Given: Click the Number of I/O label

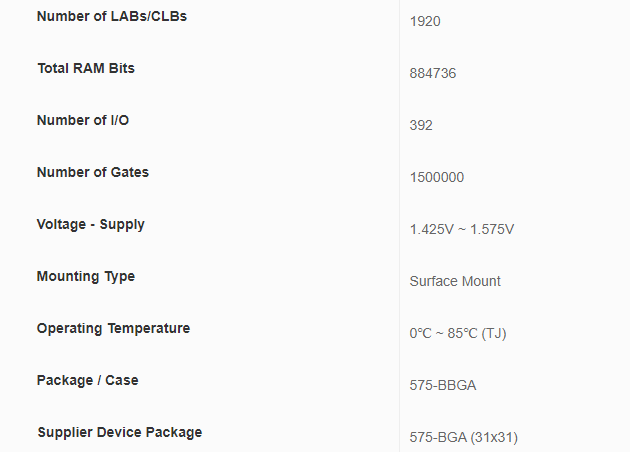Looking at the screenshot, I should (x=83, y=120).
